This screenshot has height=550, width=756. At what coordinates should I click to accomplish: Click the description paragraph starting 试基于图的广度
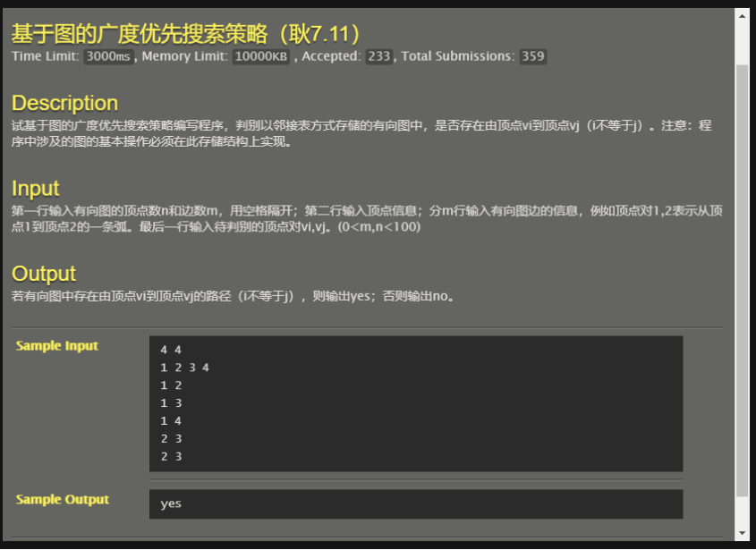(361, 133)
